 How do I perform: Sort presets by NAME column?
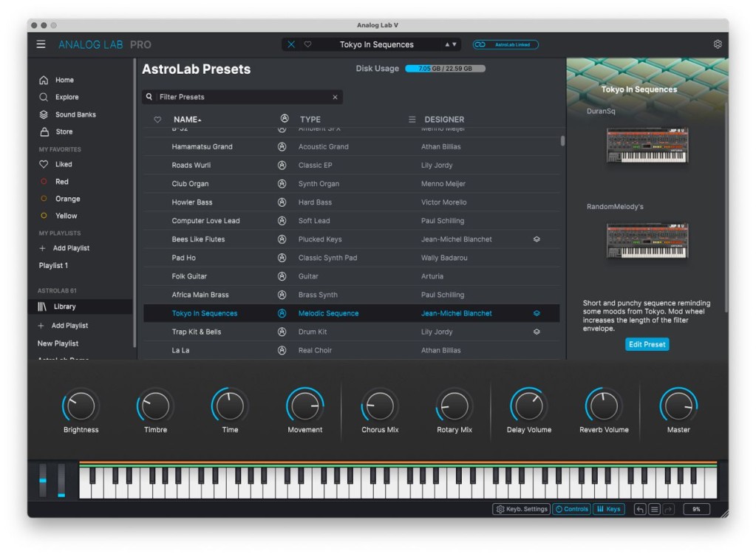pyautogui.click(x=187, y=120)
